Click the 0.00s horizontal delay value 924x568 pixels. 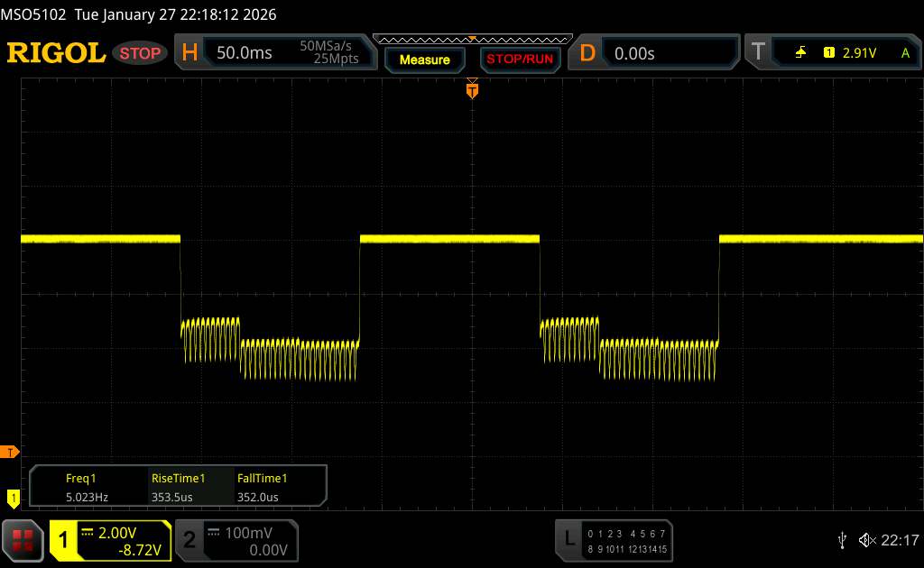pyautogui.click(x=634, y=53)
